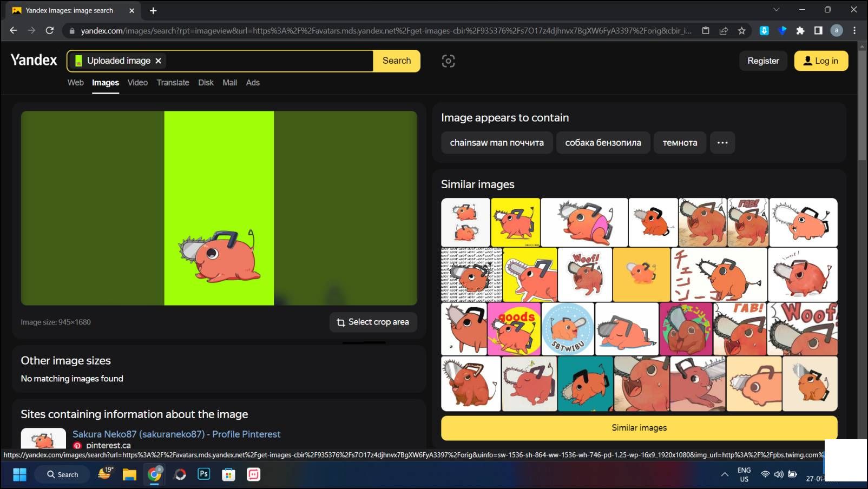Open the Woof! sticker Pochita thumbnail

click(x=584, y=275)
